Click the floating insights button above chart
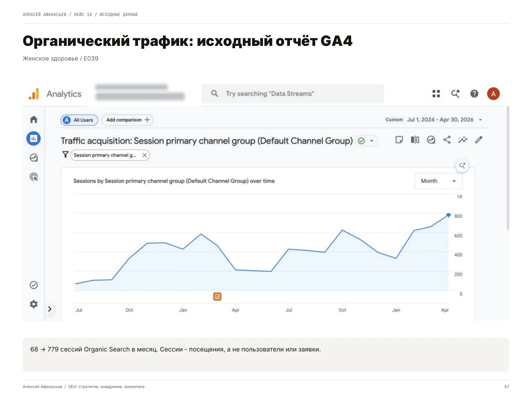This screenshot has height=399, width=532. click(x=462, y=166)
